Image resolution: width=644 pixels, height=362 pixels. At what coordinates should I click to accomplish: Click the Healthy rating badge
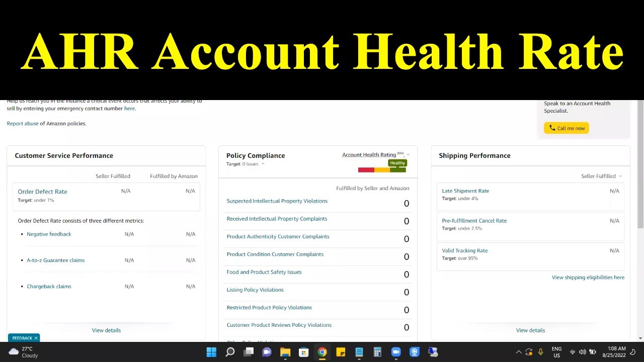[x=397, y=163]
